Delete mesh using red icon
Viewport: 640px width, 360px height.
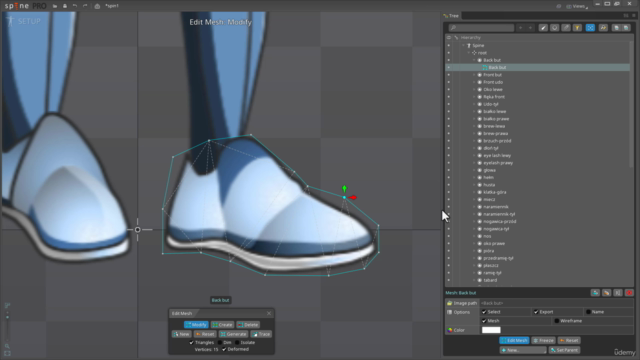point(629,293)
